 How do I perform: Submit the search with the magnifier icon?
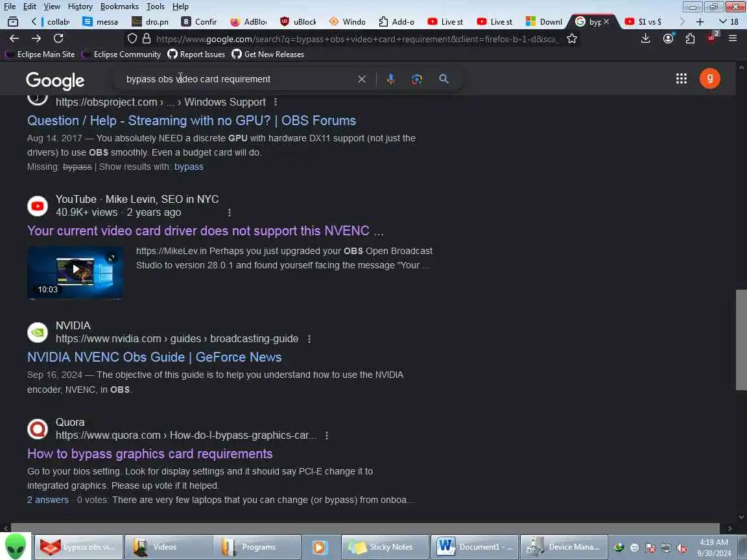coord(444,79)
